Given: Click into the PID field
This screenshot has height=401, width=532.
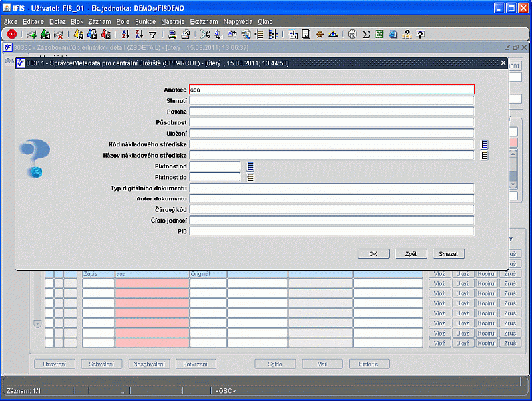Looking at the screenshot, I should point(332,231).
